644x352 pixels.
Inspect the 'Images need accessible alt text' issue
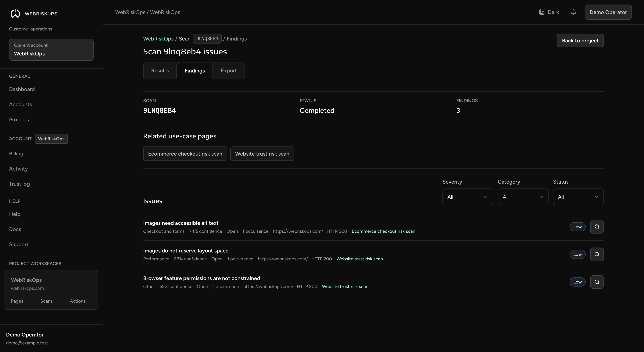tap(597, 227)
